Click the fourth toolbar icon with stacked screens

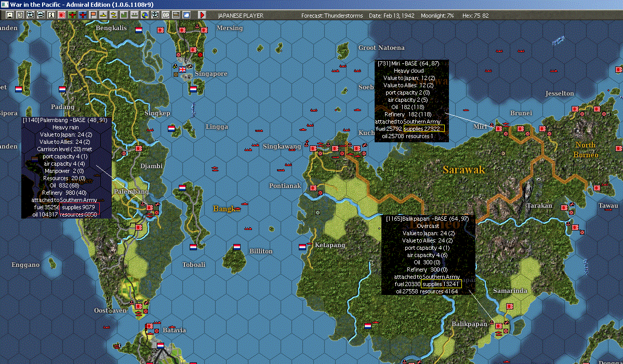41,15
